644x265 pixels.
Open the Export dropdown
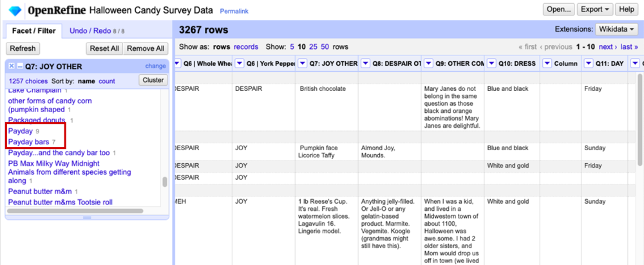click(594, 10)
